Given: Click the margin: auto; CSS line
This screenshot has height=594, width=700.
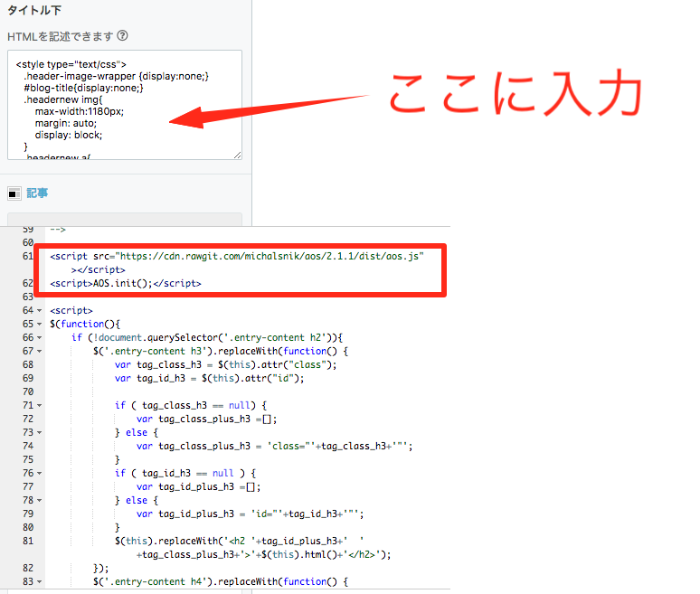Looking at the screenshot, I should (x=66, y=123).
